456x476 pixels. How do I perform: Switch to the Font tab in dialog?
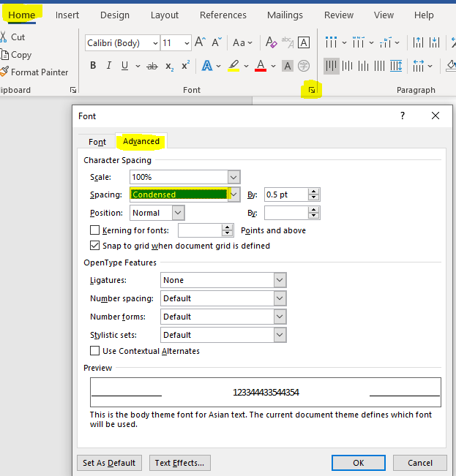click(x=97, y=142)
